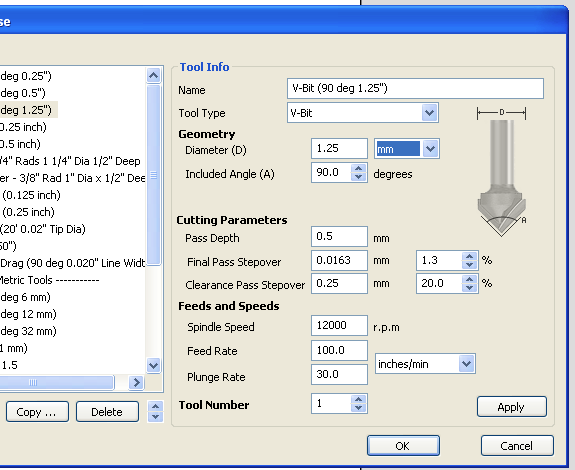
Task: Select tool 'Drag (90 deg 0.020" Line Width'
Action: pos(73,263)
